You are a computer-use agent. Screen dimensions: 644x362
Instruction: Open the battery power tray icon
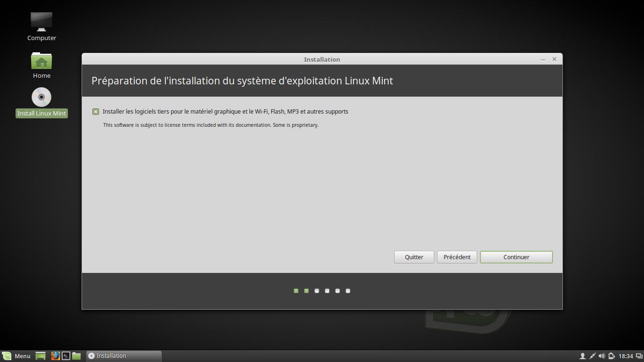[x=611, y=356]
